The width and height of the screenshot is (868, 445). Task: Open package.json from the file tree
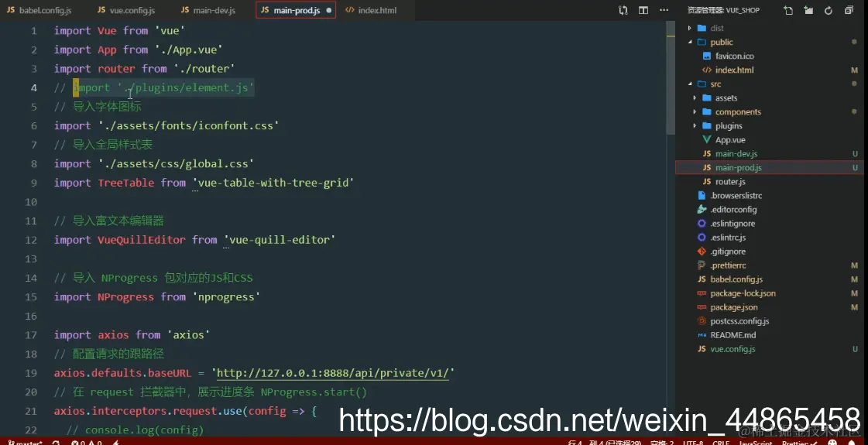click(x=734, y=307)
